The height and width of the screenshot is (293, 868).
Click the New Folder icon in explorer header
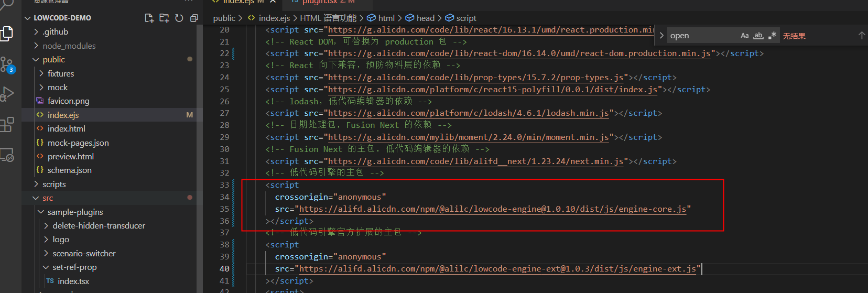(164, 18)
